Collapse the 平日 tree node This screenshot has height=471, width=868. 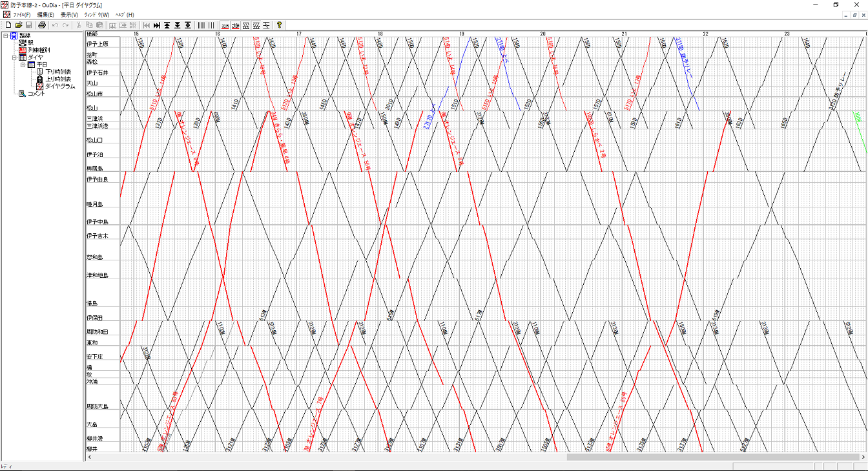click(23, 65)
